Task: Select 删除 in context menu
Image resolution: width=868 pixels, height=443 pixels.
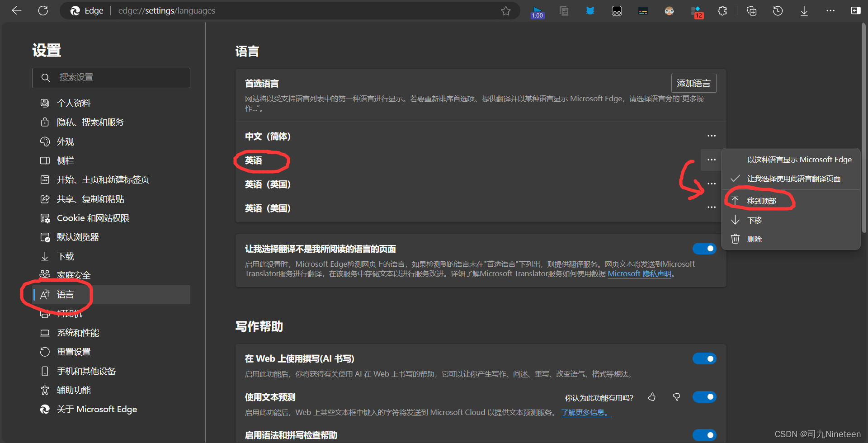Action: (x=791, y=239)
